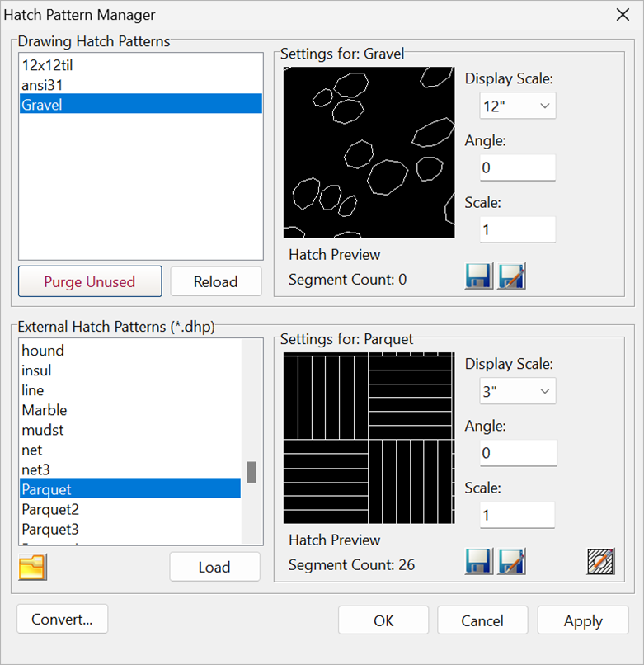The width and height of the screenshot is (644, 665).
Task: Click Purge Unused button
Action: click(90, 281)
